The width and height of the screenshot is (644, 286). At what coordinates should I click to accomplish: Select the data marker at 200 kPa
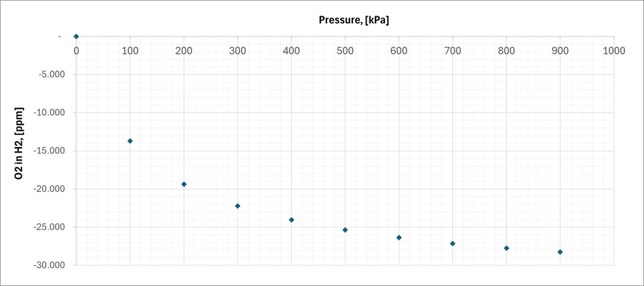click(184, 185)
